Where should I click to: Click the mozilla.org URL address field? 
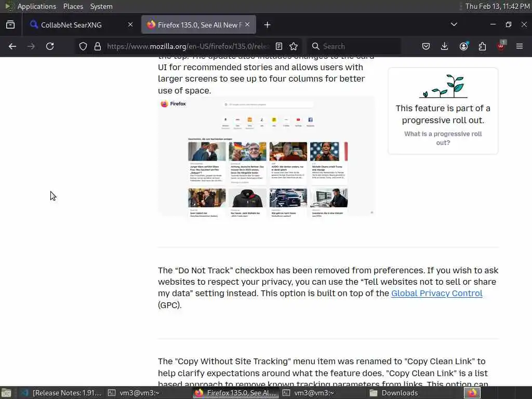click(188, 46)
